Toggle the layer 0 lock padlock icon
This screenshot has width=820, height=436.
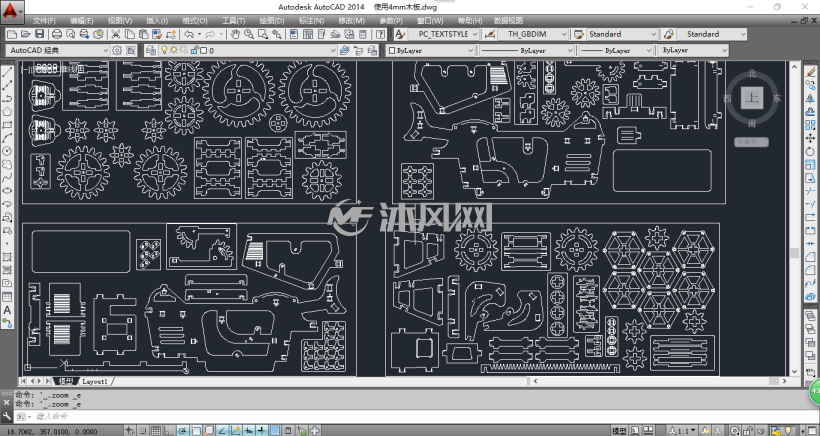(195, 50)
